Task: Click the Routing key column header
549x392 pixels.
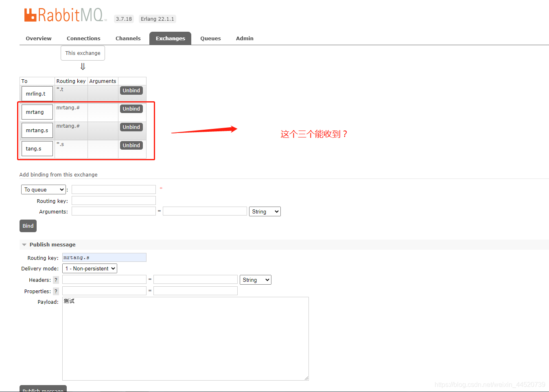Action: 71,81
